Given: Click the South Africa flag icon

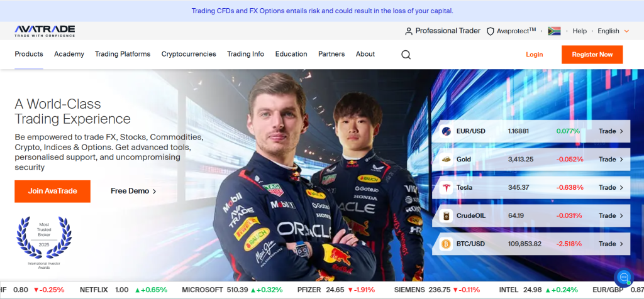Looking at the screenshot, I should [x=554, y=31].
